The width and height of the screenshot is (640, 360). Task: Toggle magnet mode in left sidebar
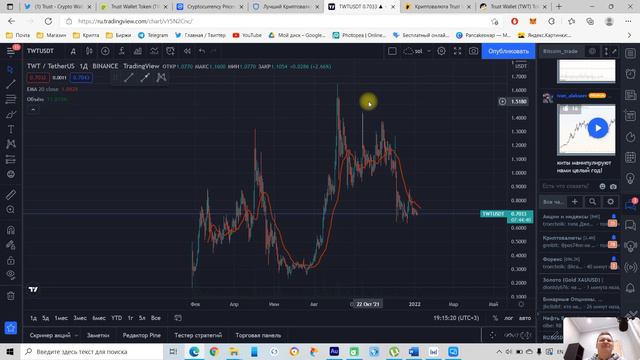pyautogui.click(x=11, y=230)
